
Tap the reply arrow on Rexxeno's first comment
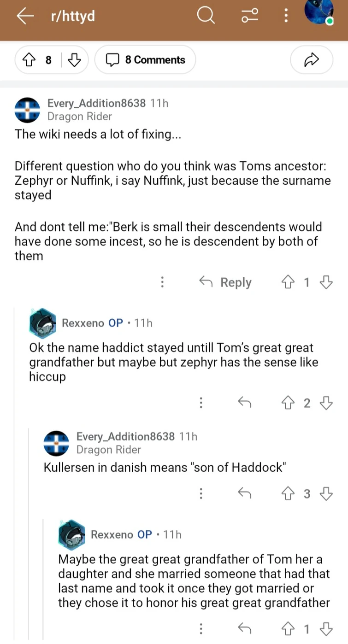(245, 403)
